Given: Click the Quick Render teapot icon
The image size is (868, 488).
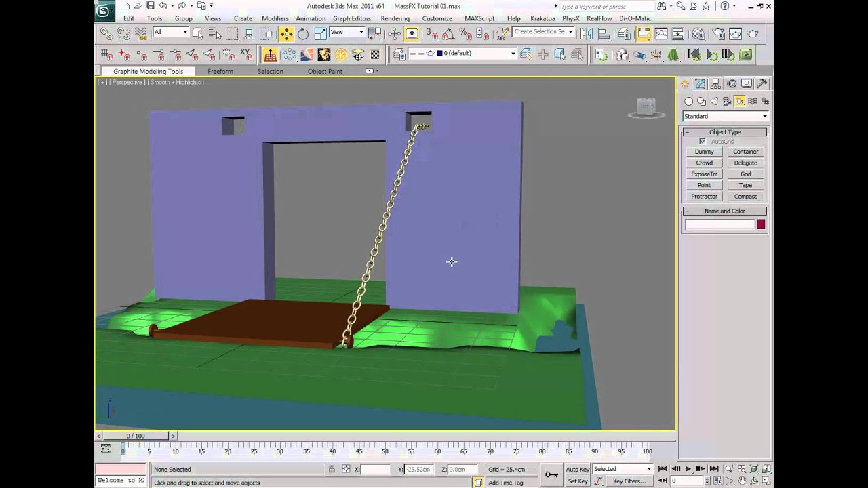Looking at the screenshot, I should 752,34.
